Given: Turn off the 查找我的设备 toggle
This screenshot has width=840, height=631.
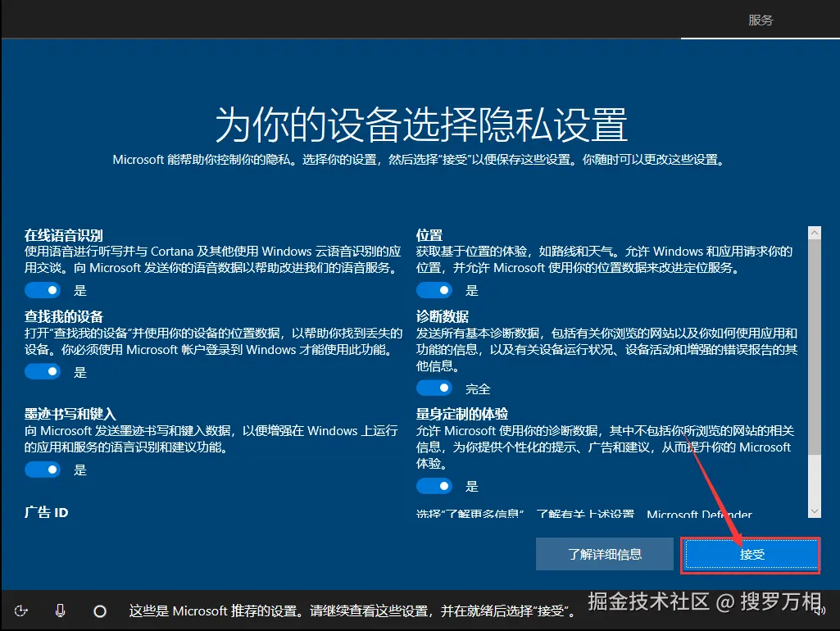Looking at the screenshot, I should 43,371.
